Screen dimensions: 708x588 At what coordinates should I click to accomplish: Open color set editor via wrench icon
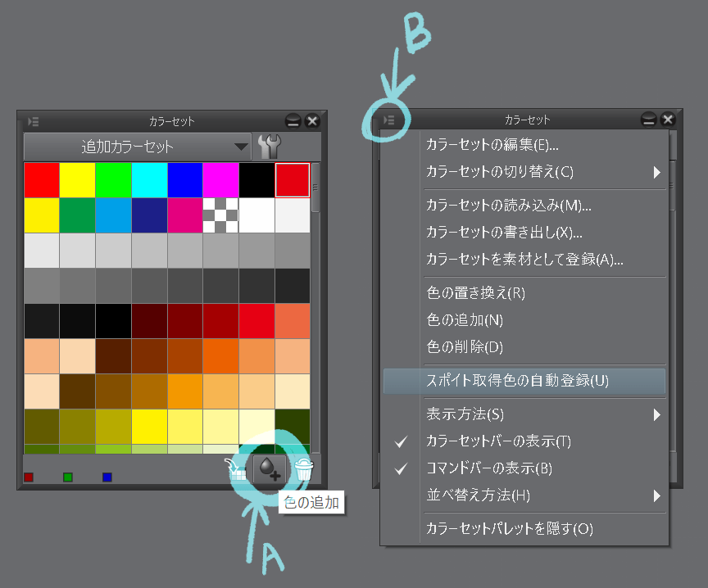[x=269, y=147]
